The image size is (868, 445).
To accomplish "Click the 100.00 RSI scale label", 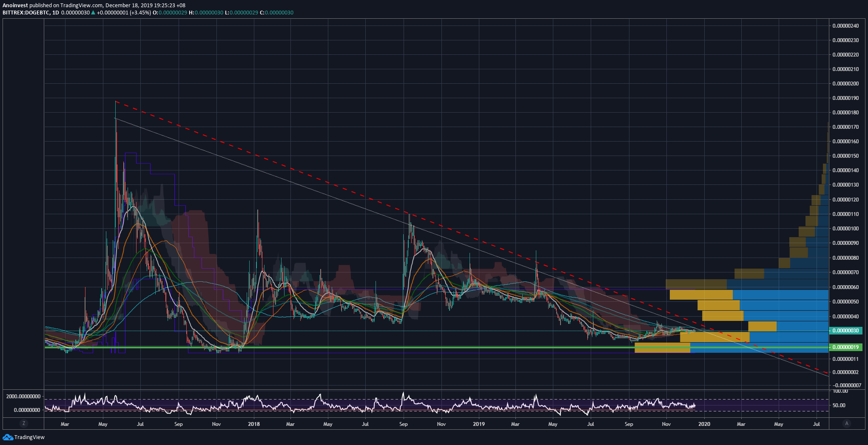I will pyautogui.click(x=840, y=391).
